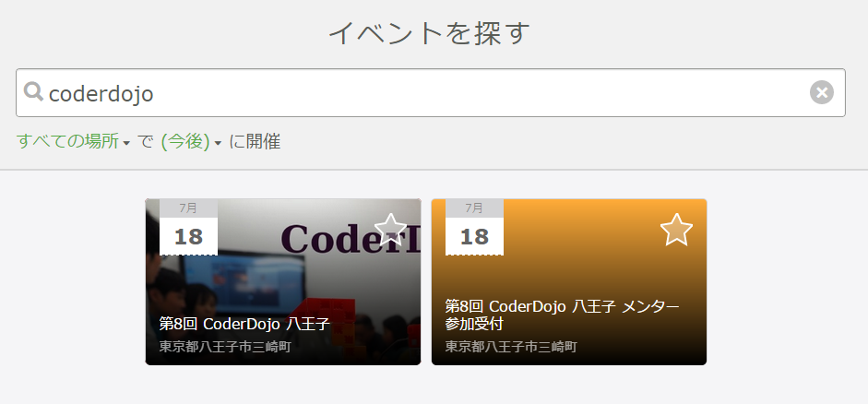Click 東京都八王子市三崎町 under the orange card
The height and width of the screenshot is (404, 868).
pos(511,347)
